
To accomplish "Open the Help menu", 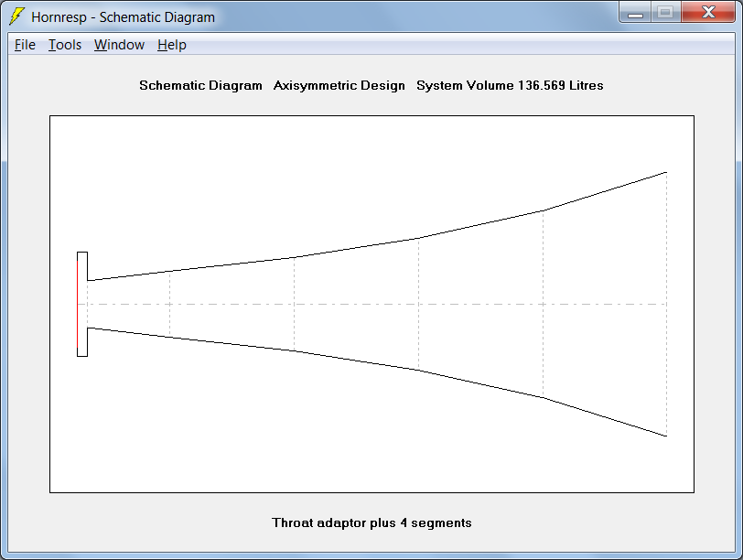I will [x=172, y=45].
